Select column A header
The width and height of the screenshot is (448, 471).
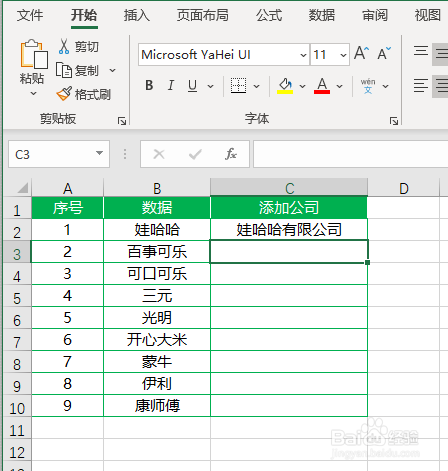click(68, 188)
